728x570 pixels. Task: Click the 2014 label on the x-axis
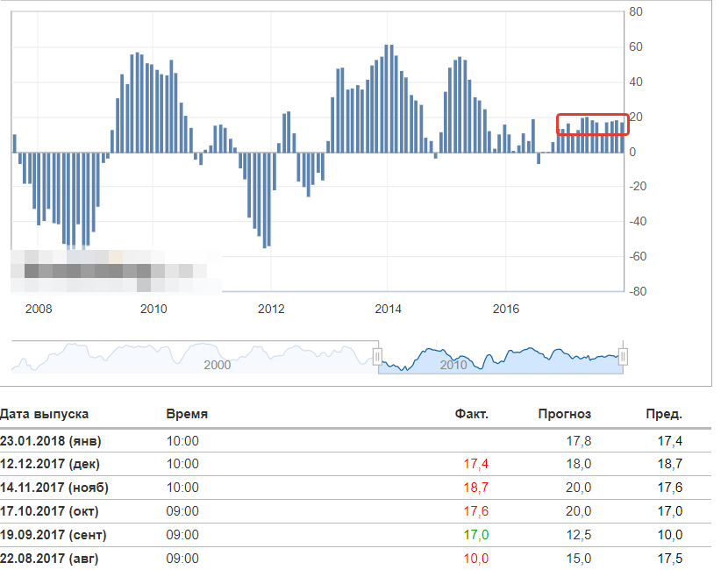coord(388,309)
